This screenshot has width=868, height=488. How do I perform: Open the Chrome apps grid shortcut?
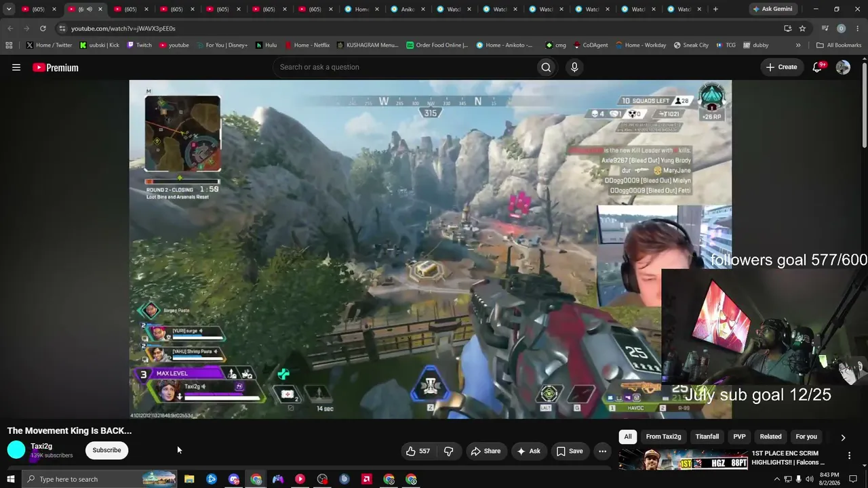(x=9, y=45)
